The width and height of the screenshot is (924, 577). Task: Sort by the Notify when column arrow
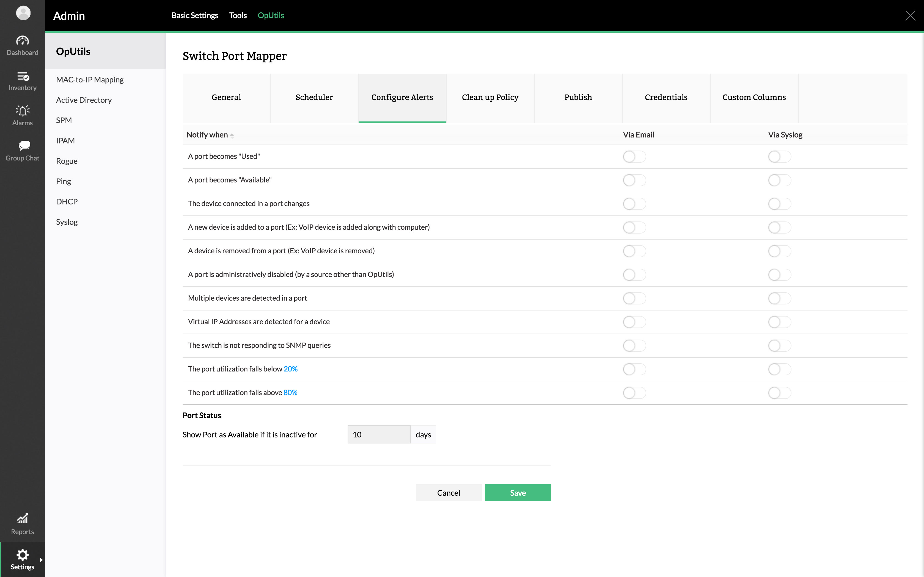tap(232, 135)
